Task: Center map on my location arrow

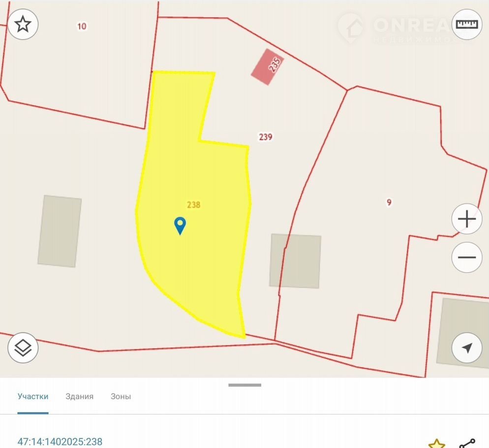Action: click(467, 348)
